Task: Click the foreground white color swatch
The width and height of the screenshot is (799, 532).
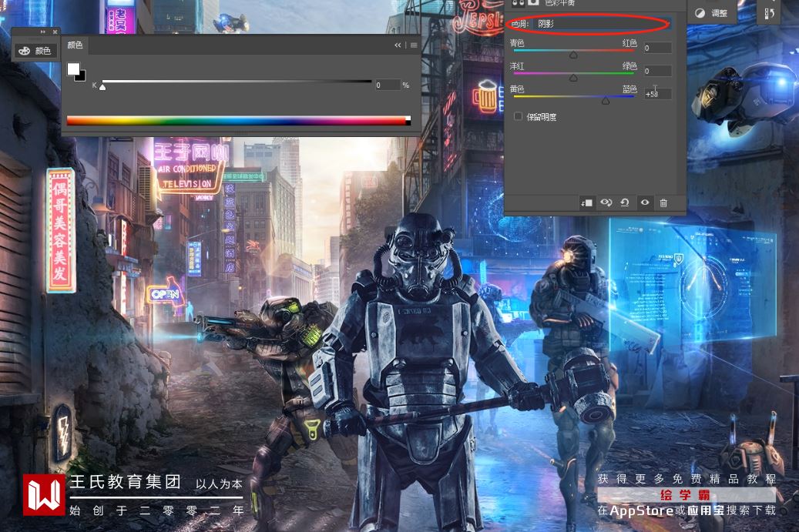Action: pyautogui.click(x=73, y=69)
